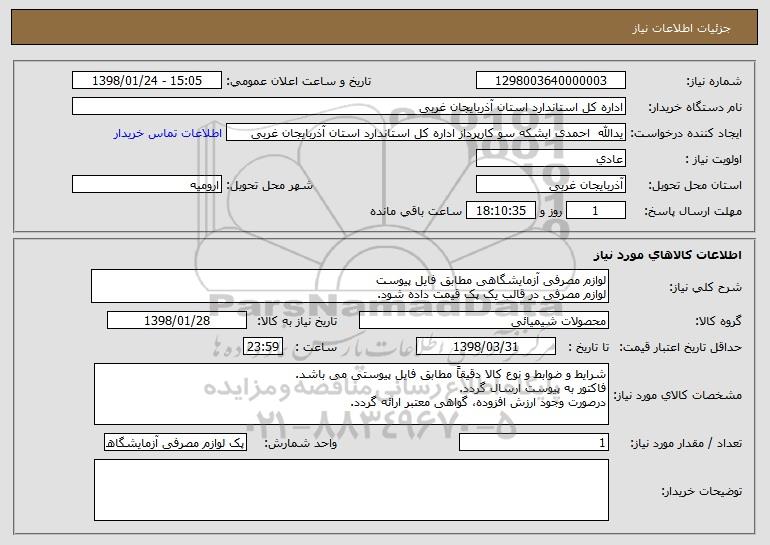
Task: Click the نام دستگاه خریدار label
Action: pyautogui.click(x=695, y=107)
